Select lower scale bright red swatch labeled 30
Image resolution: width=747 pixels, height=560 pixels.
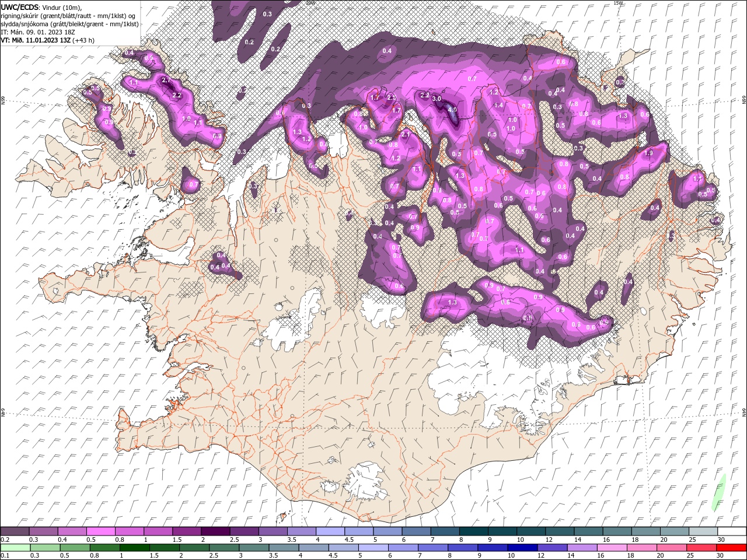tap(731, 548)
